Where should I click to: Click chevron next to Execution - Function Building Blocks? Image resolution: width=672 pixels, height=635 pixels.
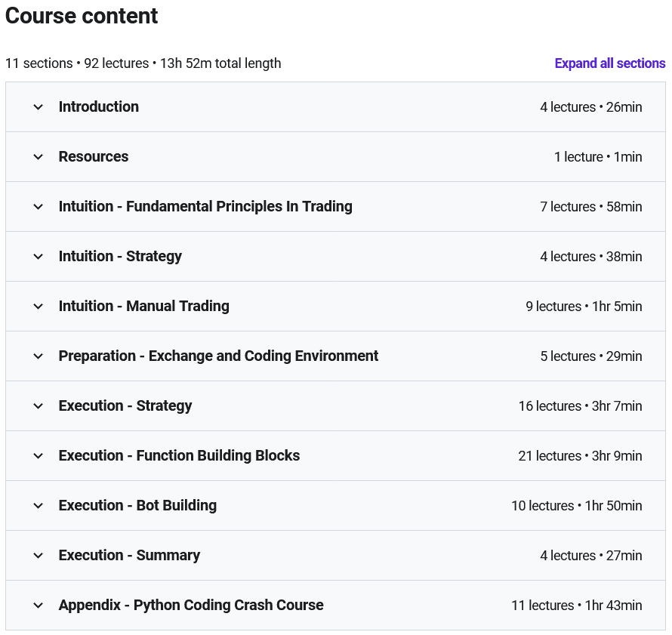39,456
